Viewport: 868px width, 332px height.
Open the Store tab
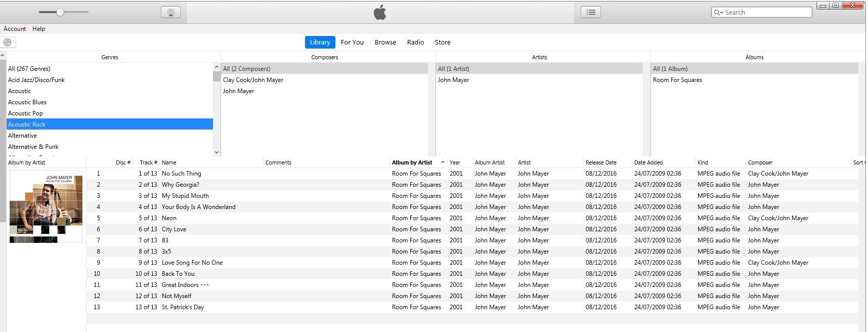click(443, 43)
